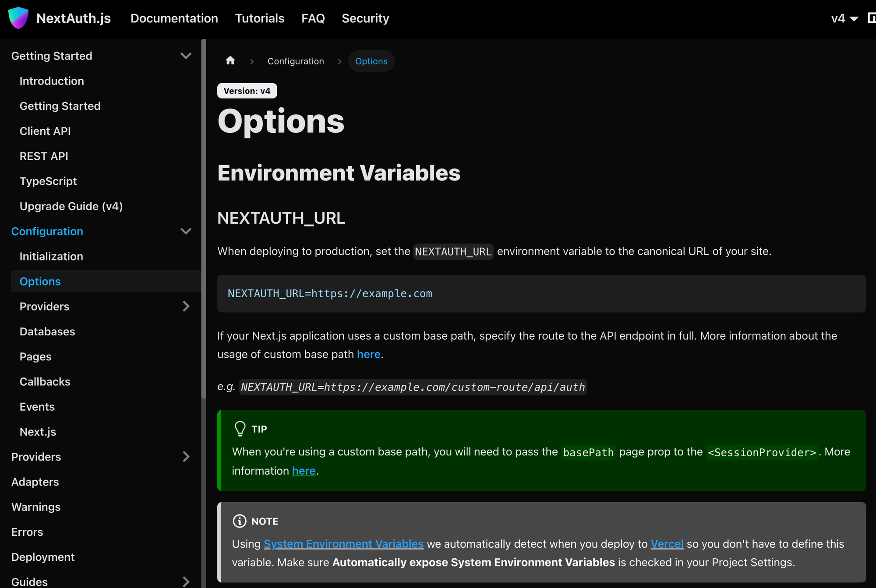Open the Vercel link in the NOTE
Viewport: 876px width, 588px height.
667,544
